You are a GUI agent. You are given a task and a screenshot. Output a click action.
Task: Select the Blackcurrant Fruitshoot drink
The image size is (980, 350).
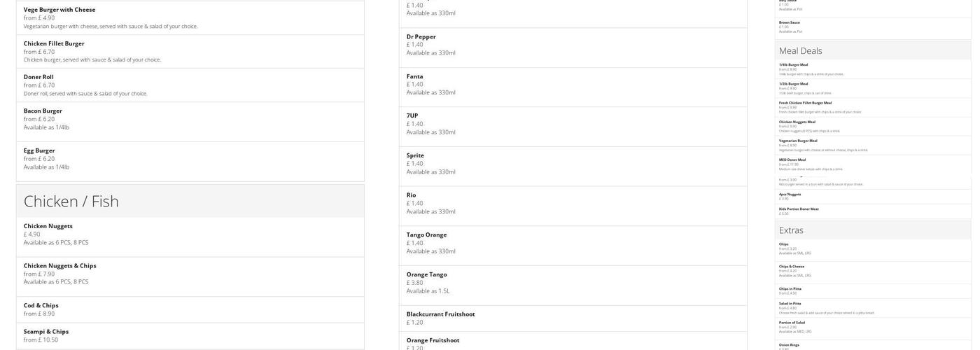coord(440,314)
